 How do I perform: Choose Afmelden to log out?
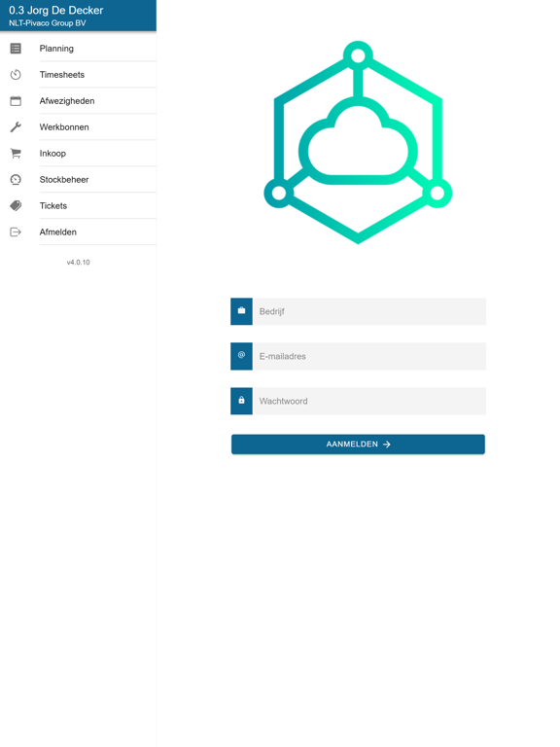pos(78,231)
